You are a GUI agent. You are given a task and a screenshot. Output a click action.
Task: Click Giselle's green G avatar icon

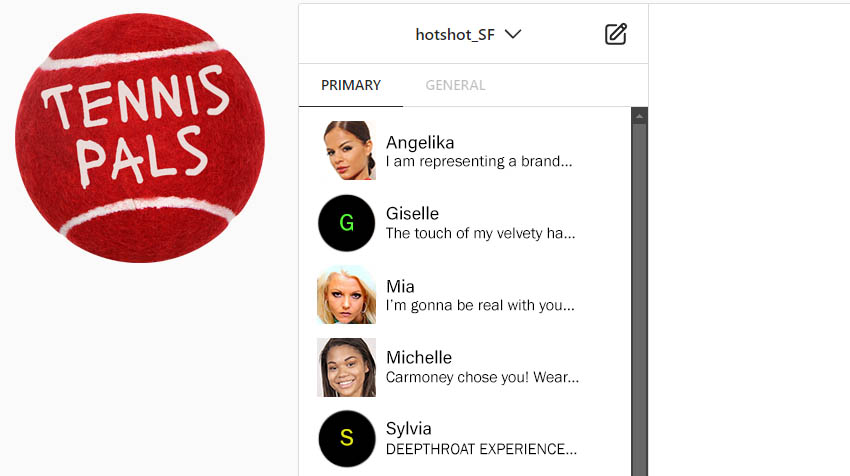tap(346, 223)
